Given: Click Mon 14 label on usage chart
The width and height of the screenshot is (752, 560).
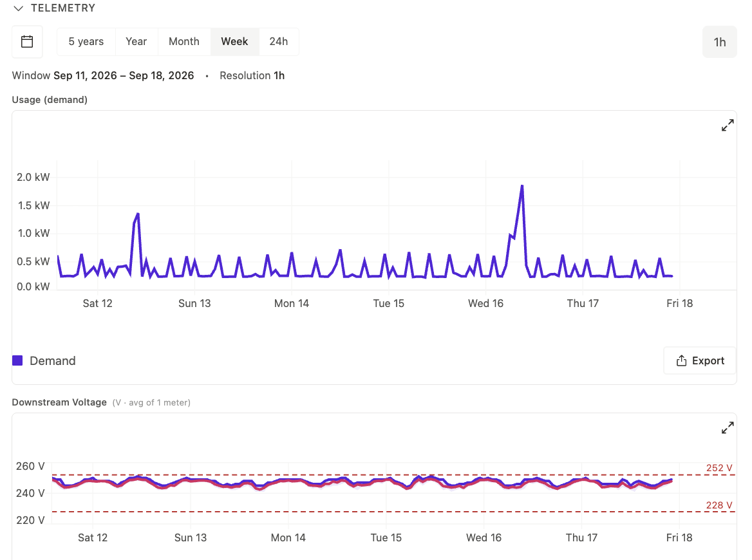Looking at the screenshot, I should point(292,303).
